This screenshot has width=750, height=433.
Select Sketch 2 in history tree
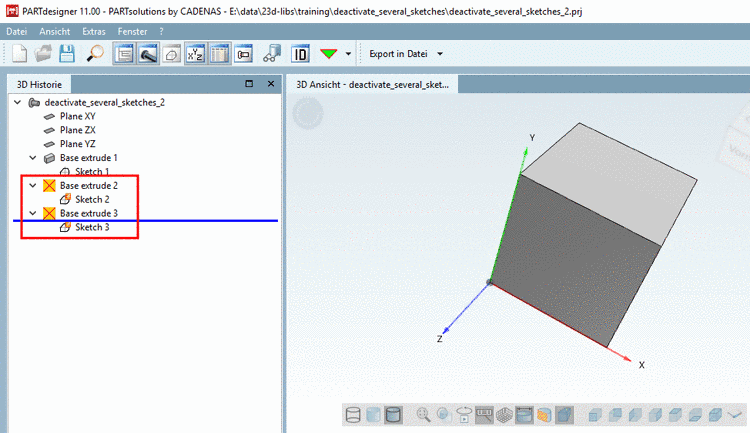click(x=92, y=200)
